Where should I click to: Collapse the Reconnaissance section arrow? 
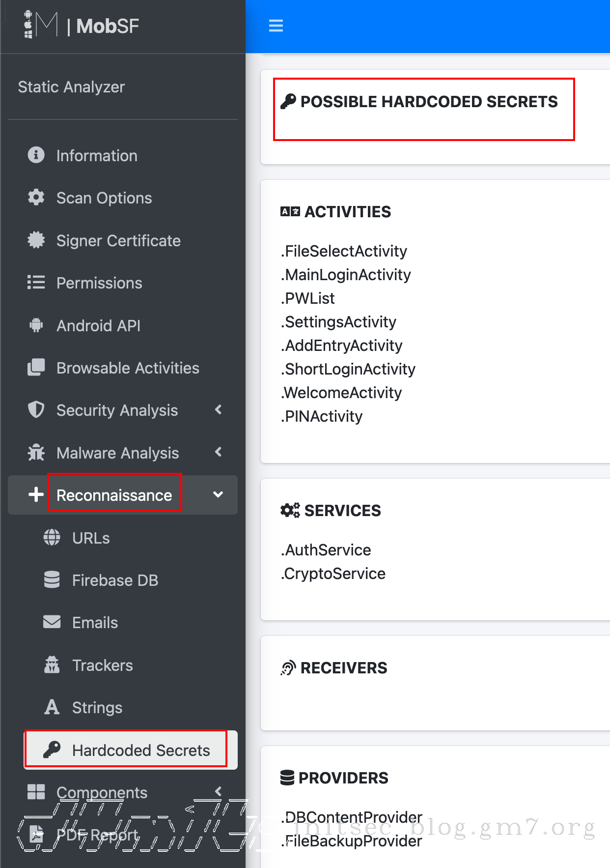(x=219, y=495)
